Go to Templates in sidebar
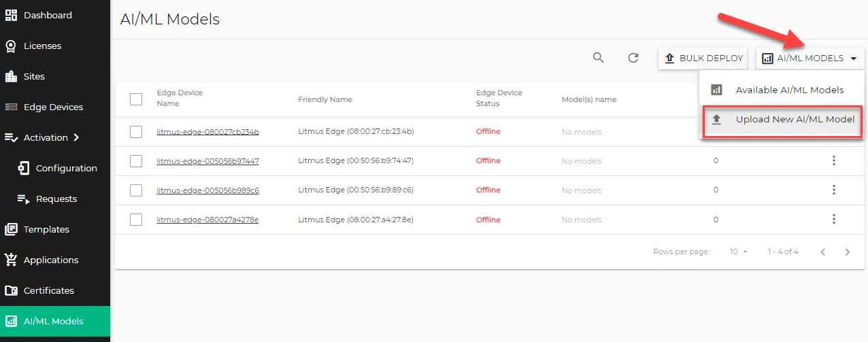Image resolution: width=868 pixels, height=342 pixels. point(54,229)
